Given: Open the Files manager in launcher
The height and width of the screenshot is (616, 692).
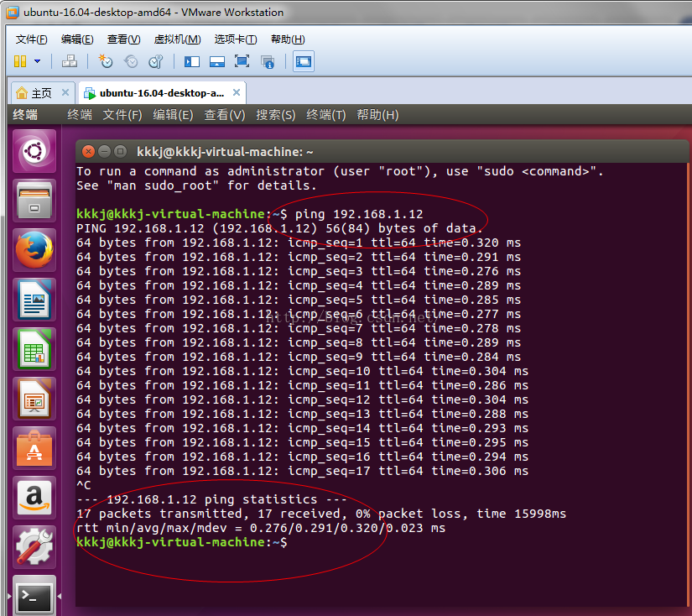Looking at the screenshot, I should 34,201.
